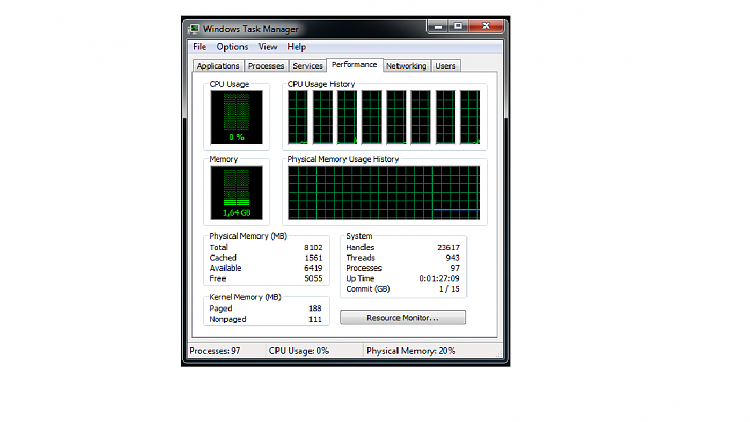This screenshot has height=422, width=750.
Task: Click the window resize grip in status bar
Action: [499, 354]
